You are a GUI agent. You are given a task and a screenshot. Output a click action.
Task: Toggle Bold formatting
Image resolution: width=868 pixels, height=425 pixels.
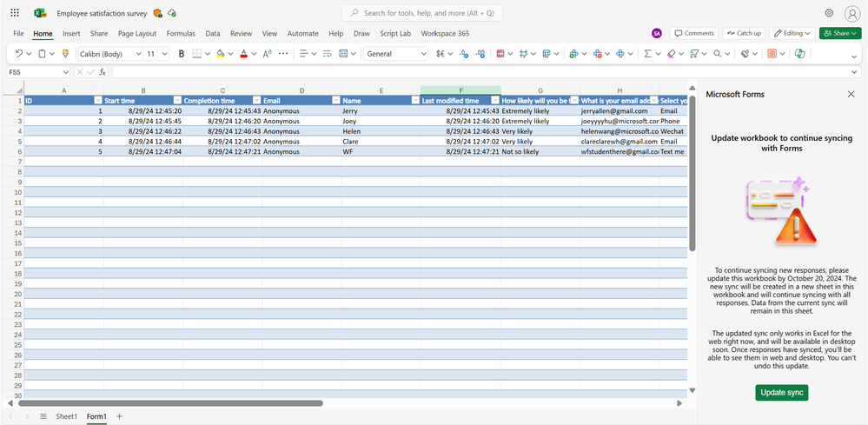click(181, 54)
